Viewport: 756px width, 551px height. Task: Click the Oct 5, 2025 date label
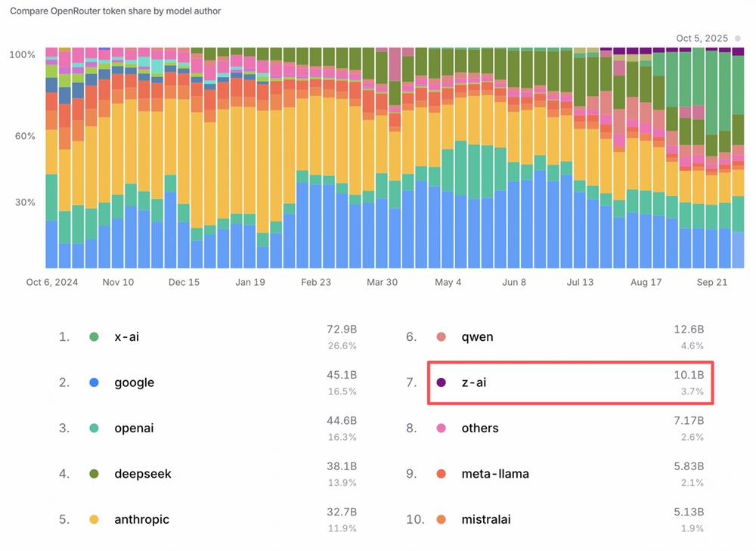[702, 38]
